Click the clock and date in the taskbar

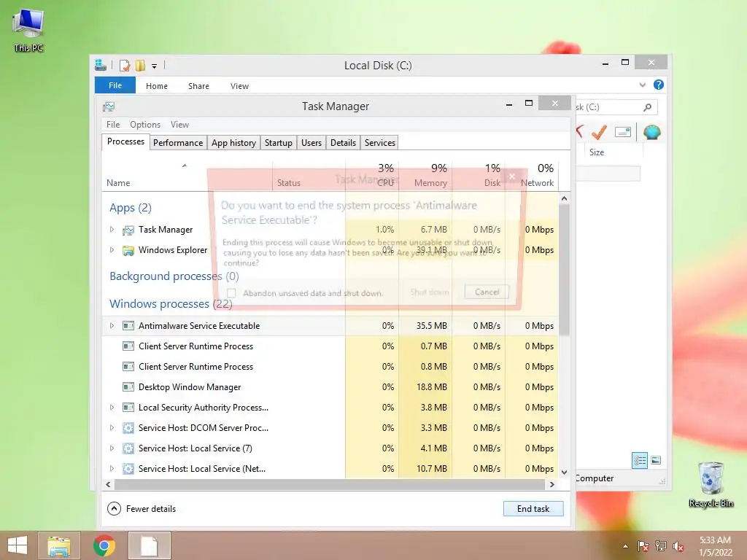click(x=715, y=546)
